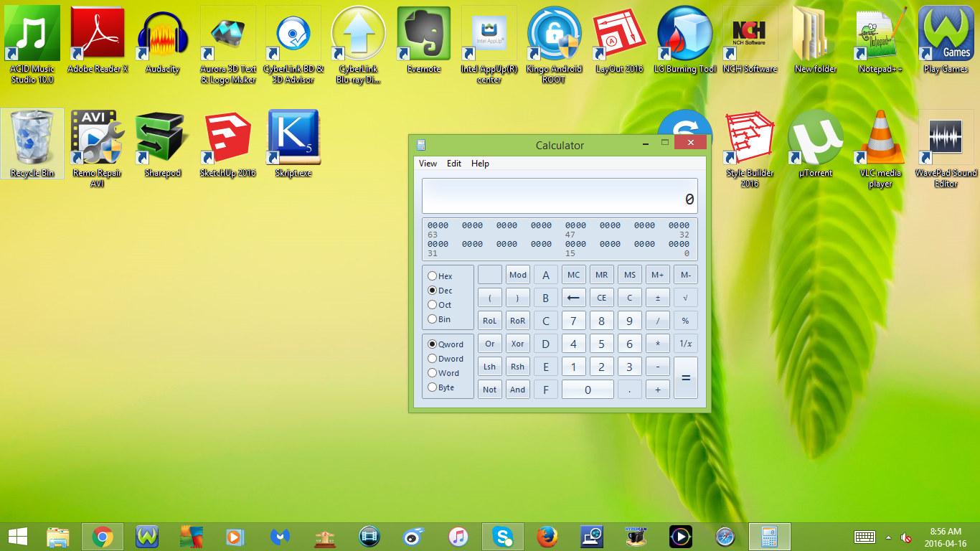Image resolution: width=980 pixels, height=551 pixels.
Task: Open Firefox from the taskbar
Action: pyautogui.click(x=547, y=536)
